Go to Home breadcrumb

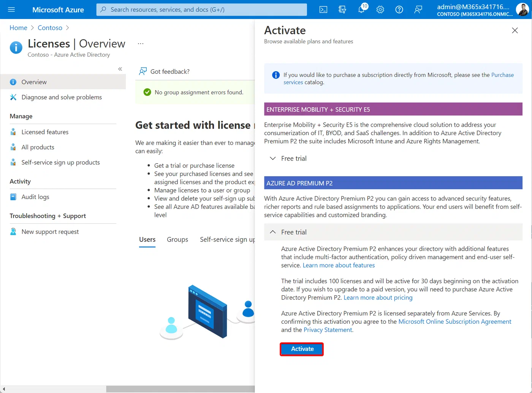point(18,28)
